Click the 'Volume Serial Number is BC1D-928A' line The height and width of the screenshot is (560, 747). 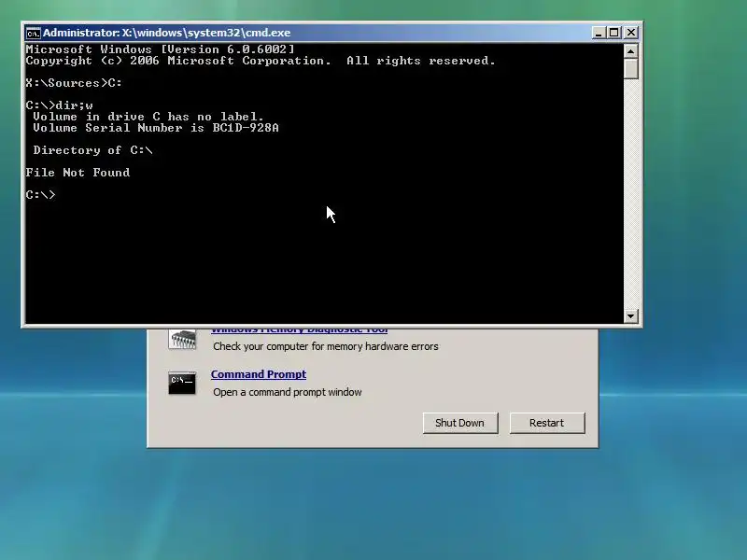click(156, 128)
